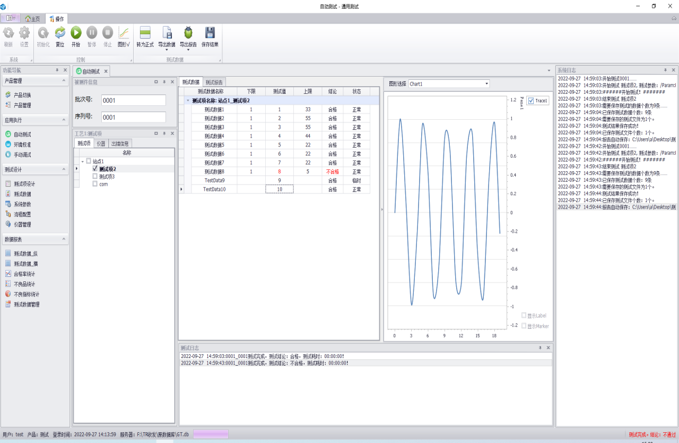Viewport: 679px width, 443px height.
Task: Click the green Start (开始) play button
Action: [76, 33]
